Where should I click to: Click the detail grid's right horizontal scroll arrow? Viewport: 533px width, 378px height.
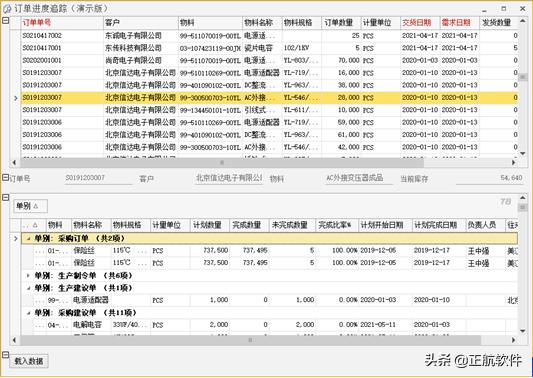(513, 340)
